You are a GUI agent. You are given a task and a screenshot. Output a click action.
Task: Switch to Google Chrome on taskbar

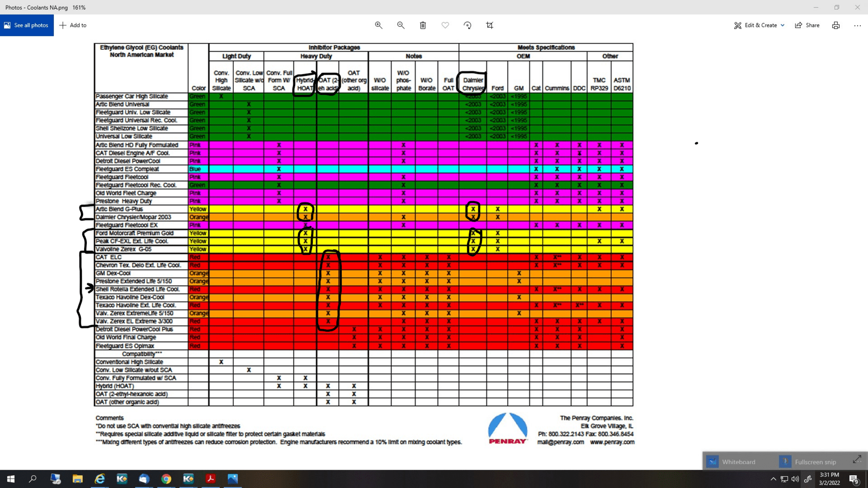(x=166, y=479)
